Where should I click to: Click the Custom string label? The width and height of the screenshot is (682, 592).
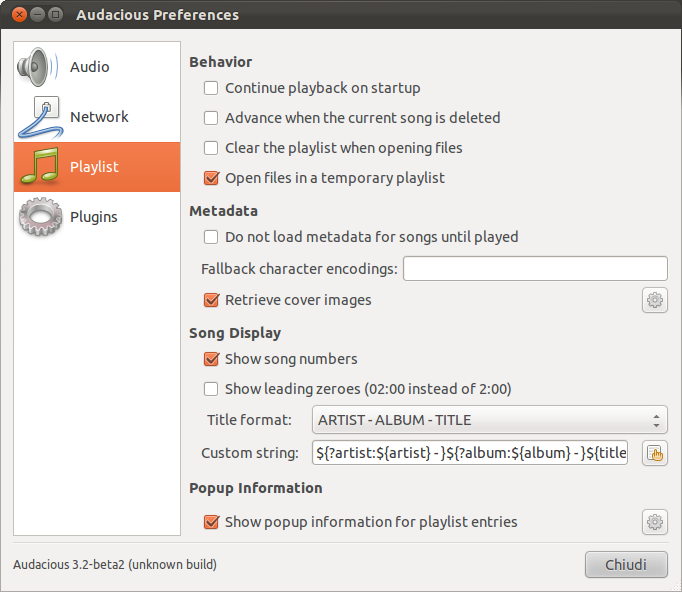(x=250, y=453)
